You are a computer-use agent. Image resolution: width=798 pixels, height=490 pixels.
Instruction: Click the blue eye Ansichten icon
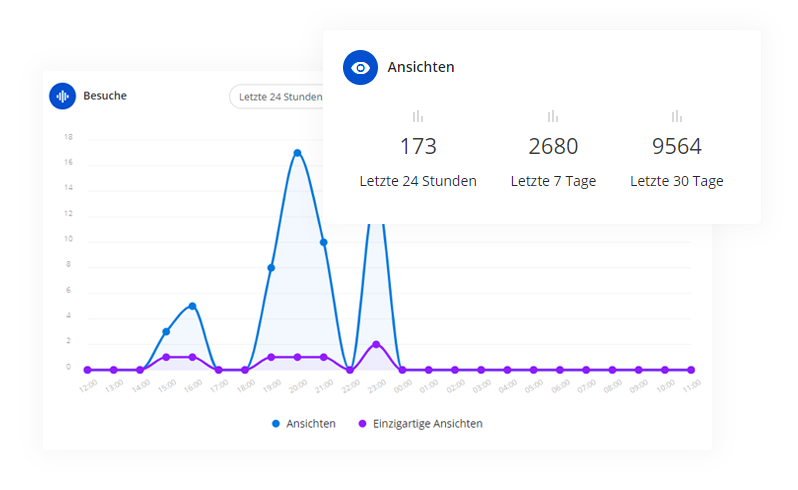point(360,67)
